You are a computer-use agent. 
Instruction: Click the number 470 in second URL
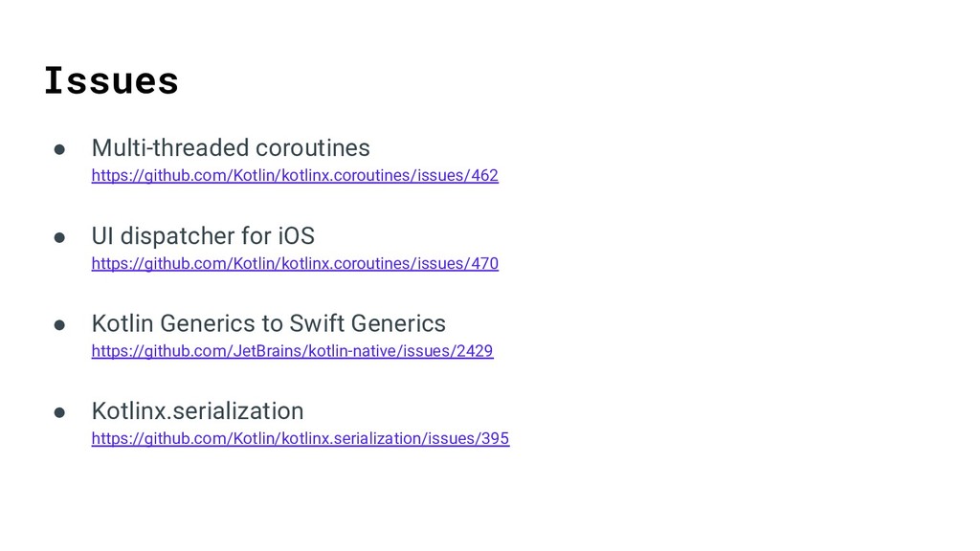coord(485,264)
